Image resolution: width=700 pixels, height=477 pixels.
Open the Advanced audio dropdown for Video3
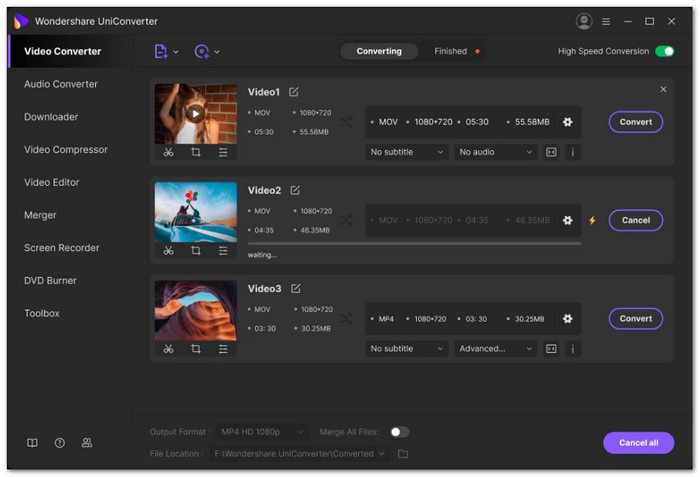pyautogui.click(x=496, y=349)
